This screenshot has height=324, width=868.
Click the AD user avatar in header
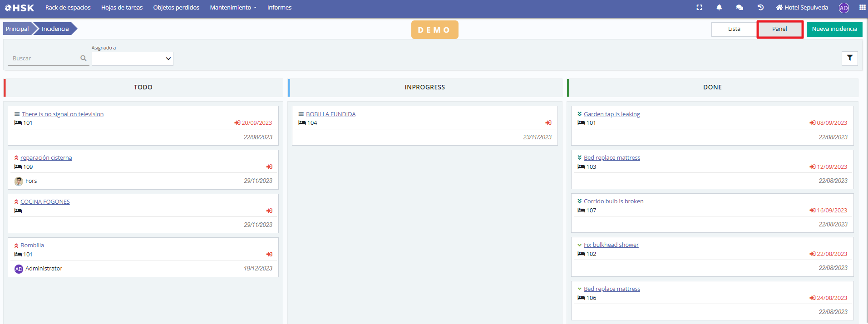tap(843, 8)
